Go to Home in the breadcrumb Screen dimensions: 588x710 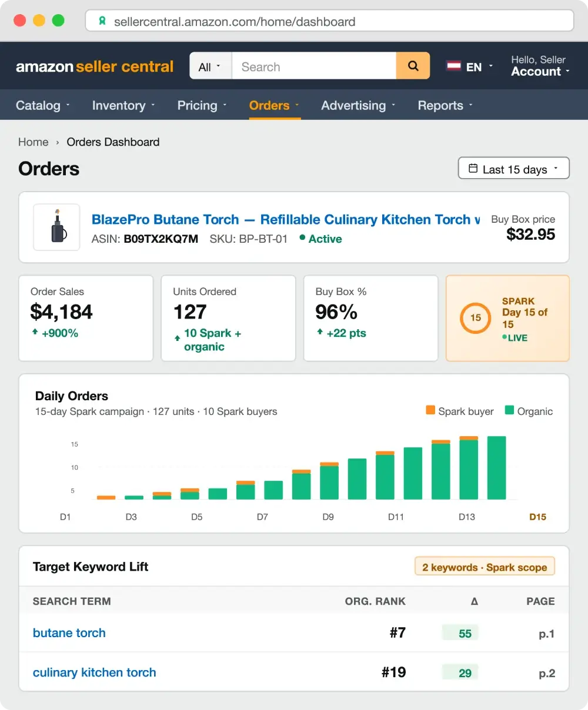click(x=33, y=142)
